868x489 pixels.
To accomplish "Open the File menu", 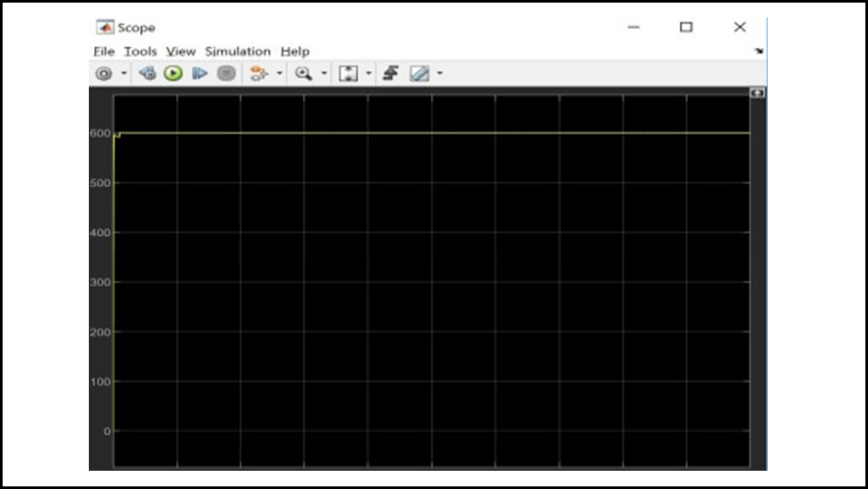I will (104, 51).
